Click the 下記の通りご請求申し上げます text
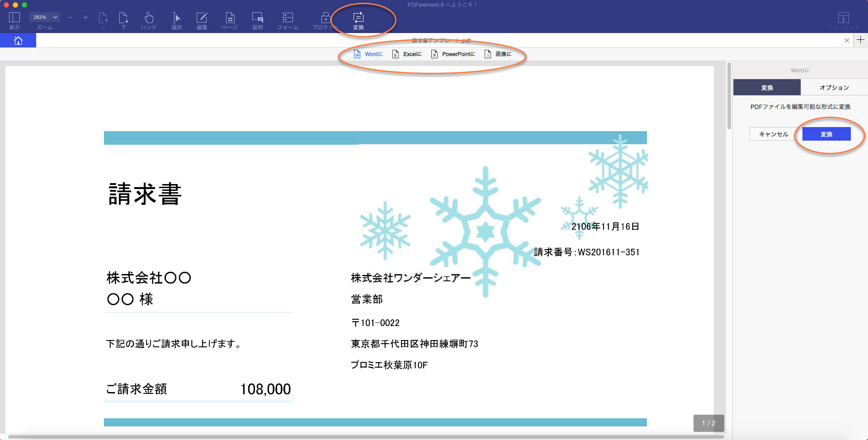 pyautogui.click(x=174, y=344)
